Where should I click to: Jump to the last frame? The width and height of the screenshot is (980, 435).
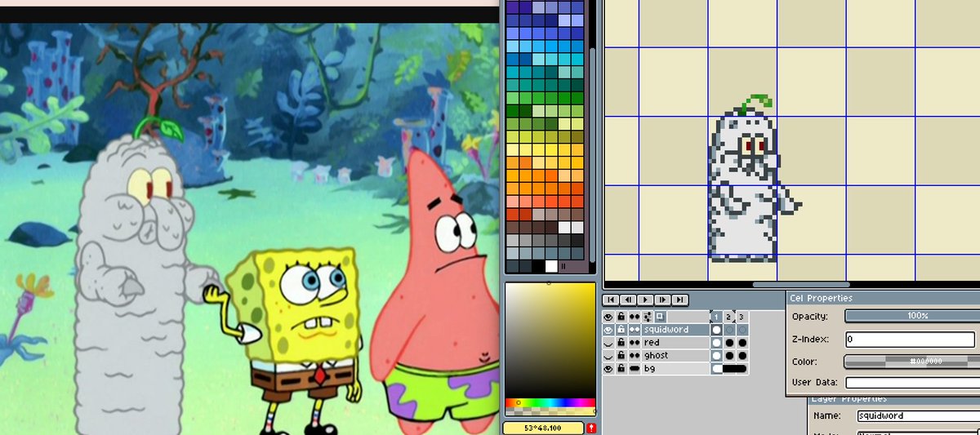[680, 300]
